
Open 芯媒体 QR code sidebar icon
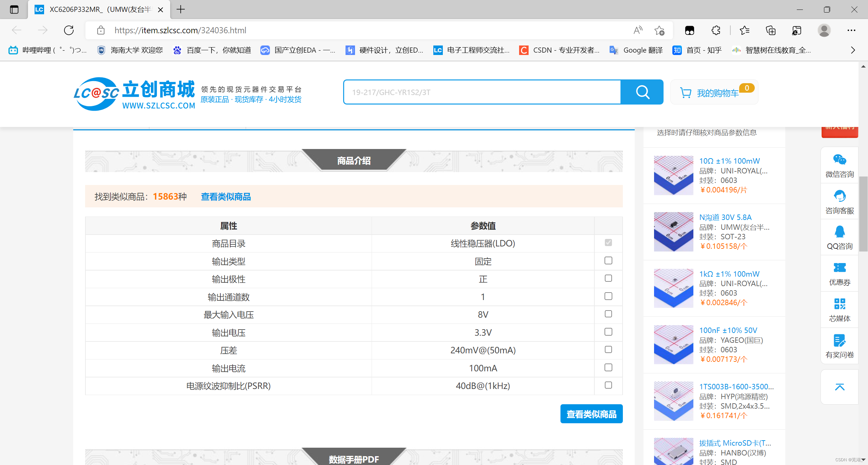pos(840,310)
